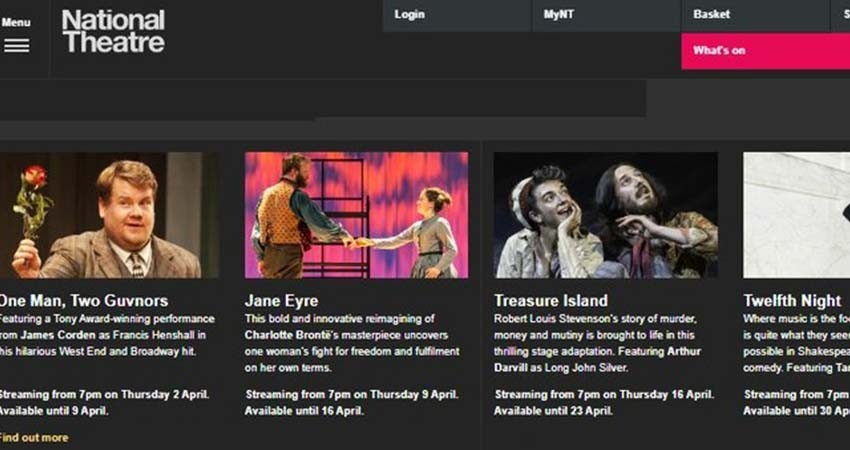
Task: Click the National Theatre logo
Action: point(113,31)
